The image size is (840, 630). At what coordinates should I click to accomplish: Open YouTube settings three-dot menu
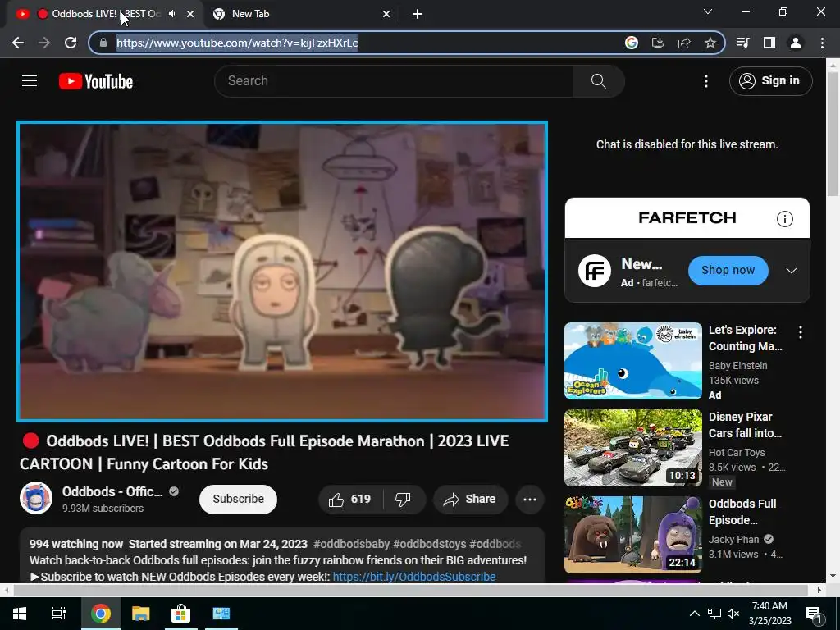(x=706, y=81)
